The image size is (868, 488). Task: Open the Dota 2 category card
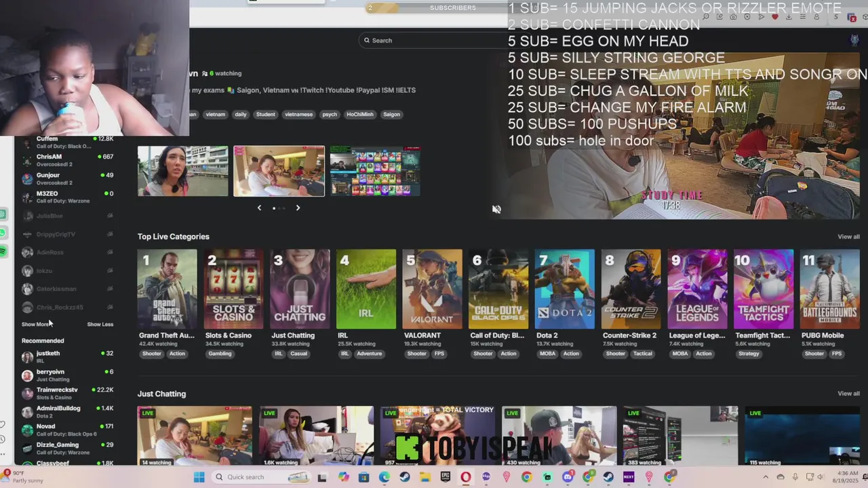coord(565,289)
